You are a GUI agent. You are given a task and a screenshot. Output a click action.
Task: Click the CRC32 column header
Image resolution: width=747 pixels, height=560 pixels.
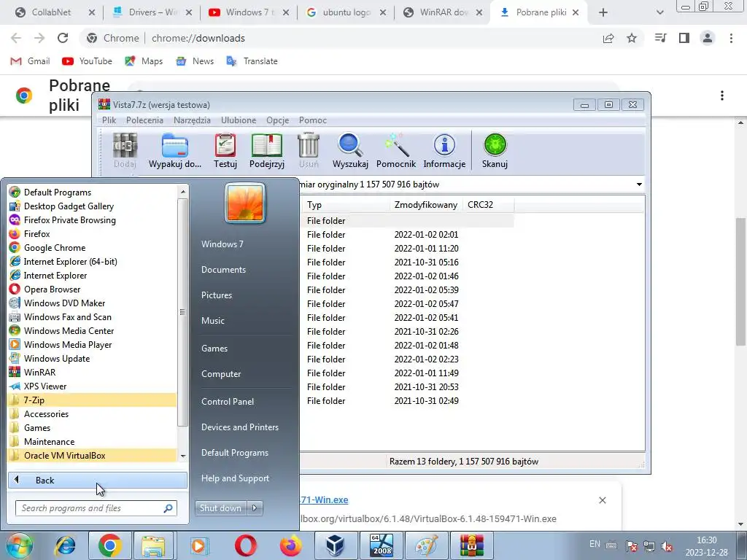488,205
